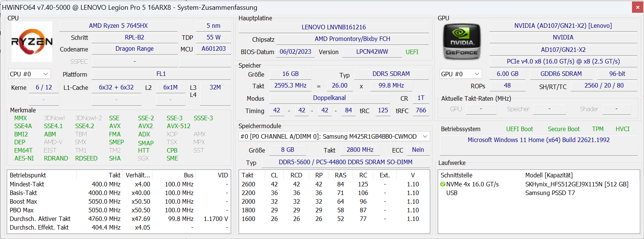This screenshot has width=644, height=239.
Task: Close the HWiNFO64 summary window
Action: point(638,7)
